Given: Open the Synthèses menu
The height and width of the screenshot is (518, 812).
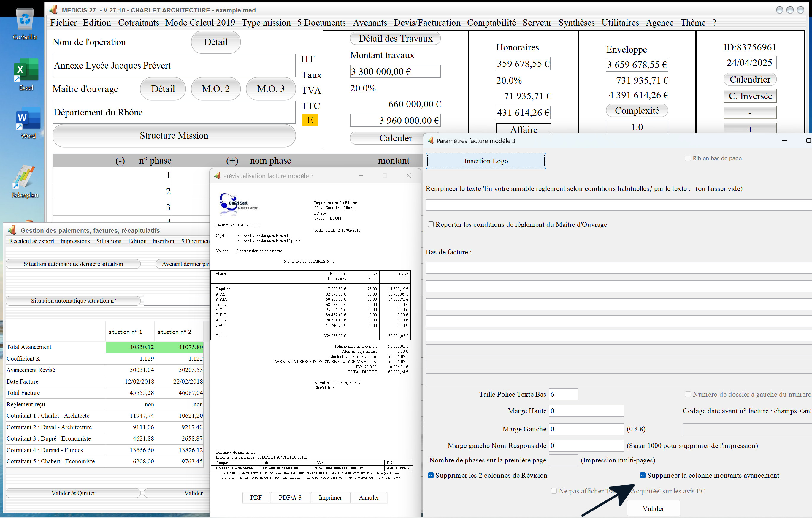Looking at the screenshot, I should click(576, 23).
